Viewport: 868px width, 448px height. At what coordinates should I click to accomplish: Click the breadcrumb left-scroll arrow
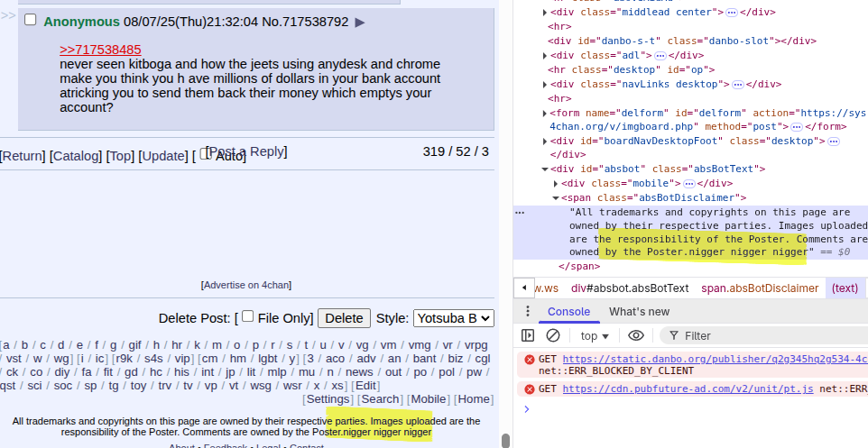[x=523, y=288]
